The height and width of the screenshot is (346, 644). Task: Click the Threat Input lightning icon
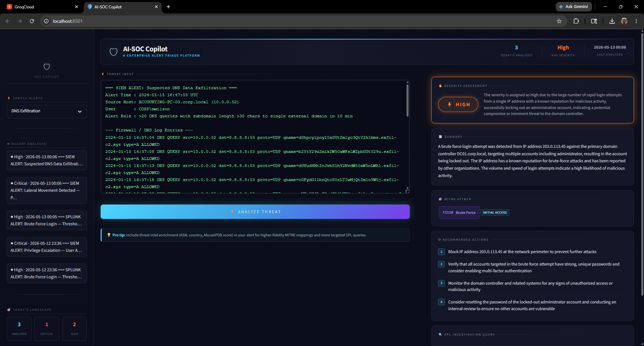103,74
